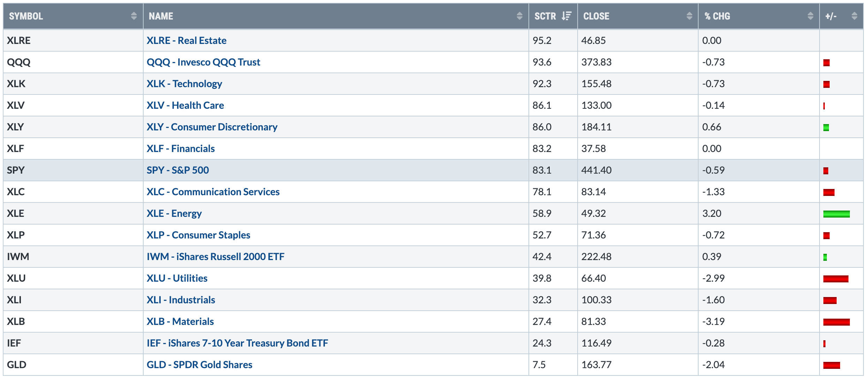Open the QQQ - Invesco QQQ Trust link

(203, 62)
